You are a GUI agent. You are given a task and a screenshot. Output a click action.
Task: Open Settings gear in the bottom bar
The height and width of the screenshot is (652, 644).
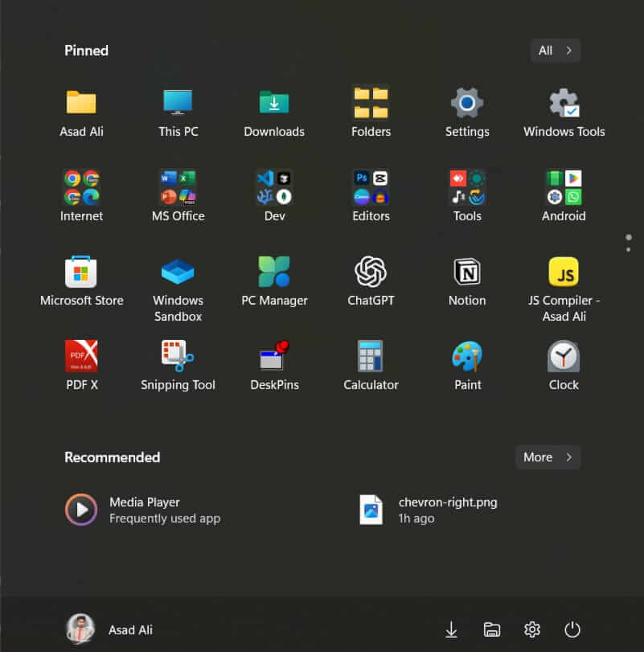pyautogui.click(x=531, y=629)
